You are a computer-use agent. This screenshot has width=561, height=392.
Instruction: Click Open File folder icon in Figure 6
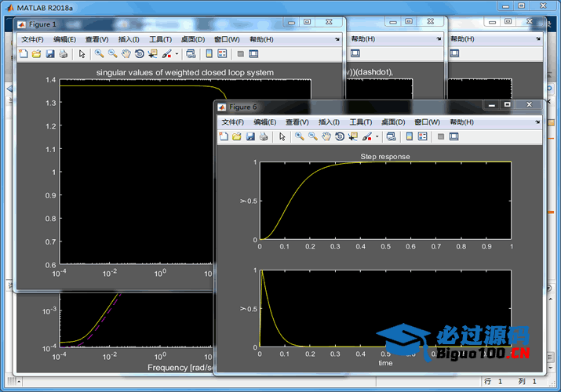pos(237,136)
